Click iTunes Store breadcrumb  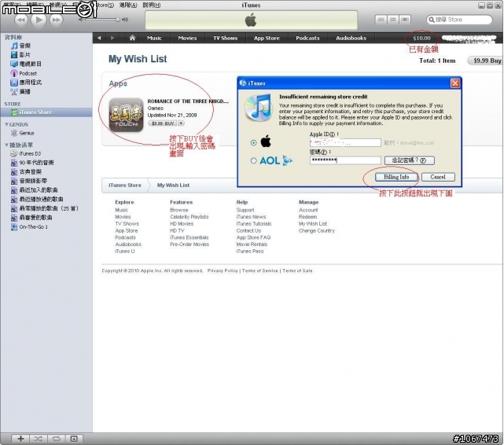125,185
